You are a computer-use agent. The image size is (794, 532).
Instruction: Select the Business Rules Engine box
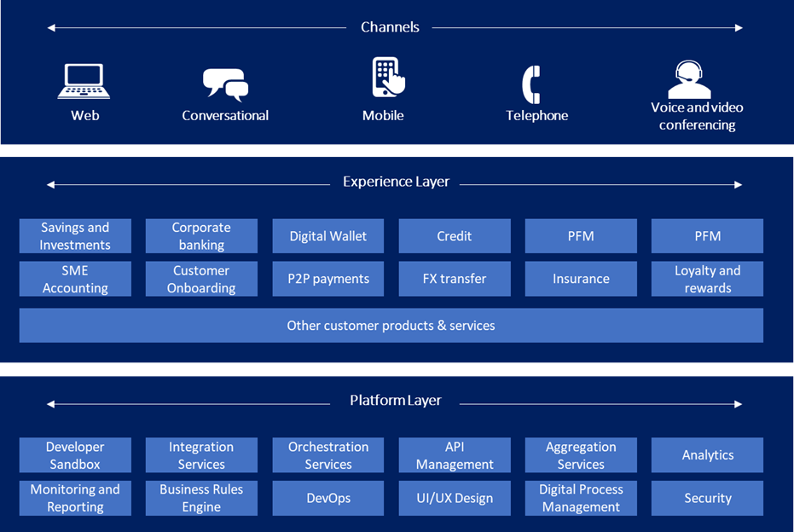coord(201,498)
